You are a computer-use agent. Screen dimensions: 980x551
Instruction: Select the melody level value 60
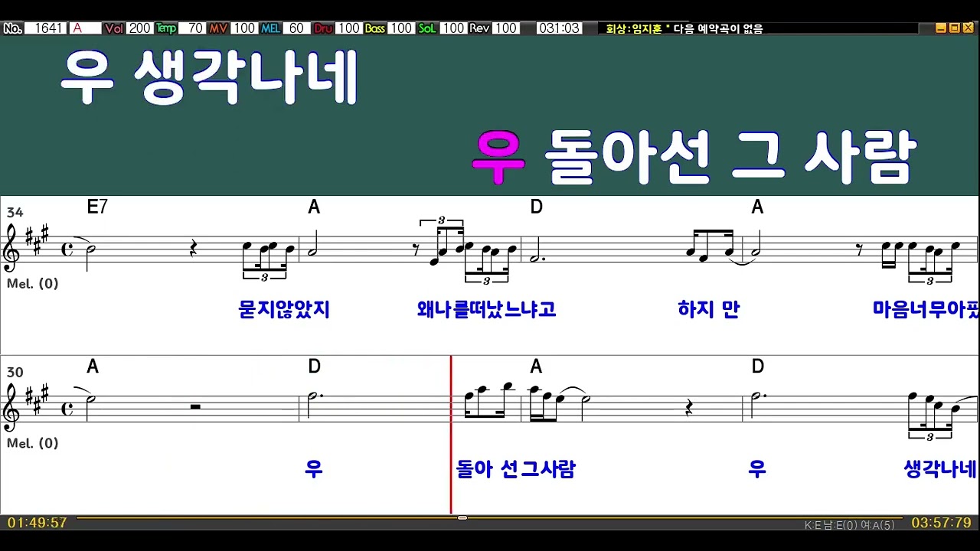click(296, 28)
